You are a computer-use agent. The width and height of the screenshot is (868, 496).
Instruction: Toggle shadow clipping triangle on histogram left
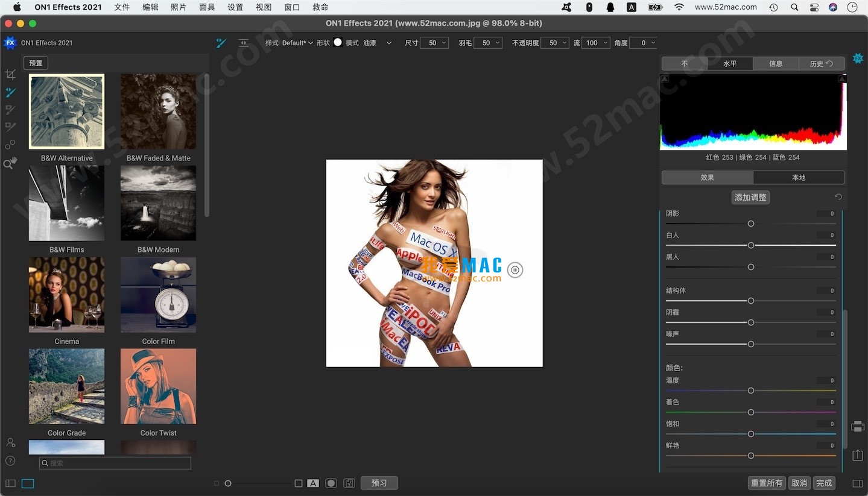click(x=665, y=79)
